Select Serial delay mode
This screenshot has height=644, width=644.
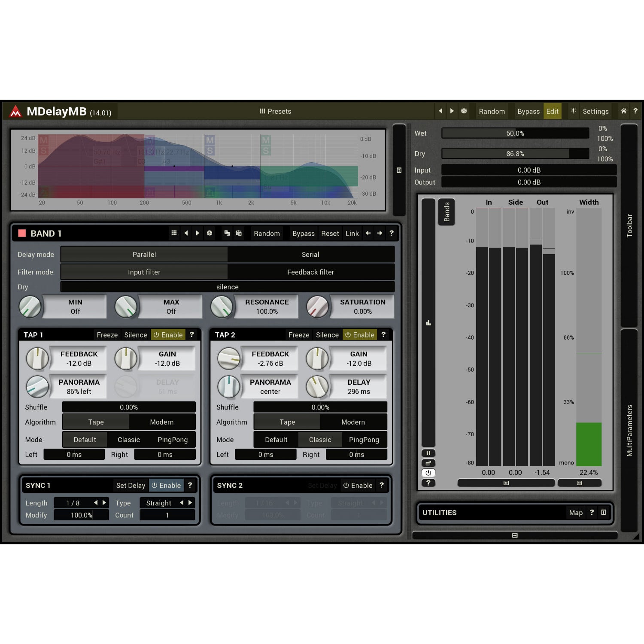click(310, 255)
